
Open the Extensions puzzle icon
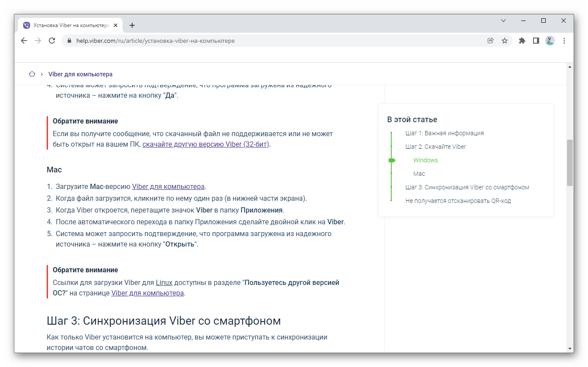[522, 41]
